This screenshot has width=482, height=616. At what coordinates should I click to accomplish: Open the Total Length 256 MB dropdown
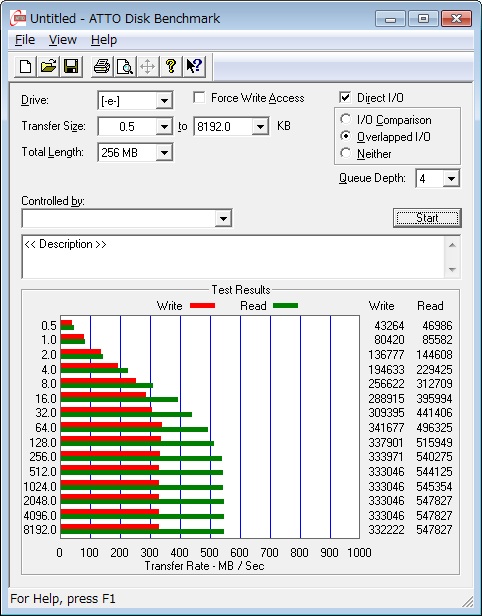(x=164, y=152)
